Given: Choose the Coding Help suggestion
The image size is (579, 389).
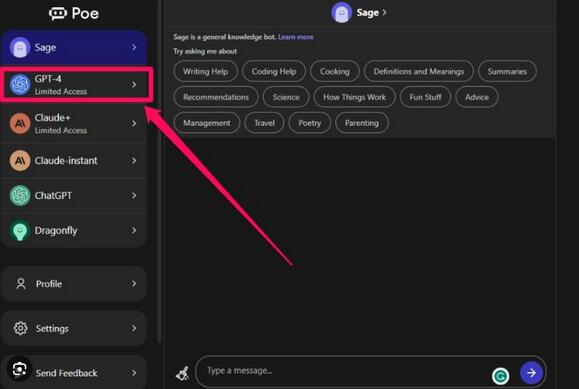Looking at the screenshot, I should 274,71.
